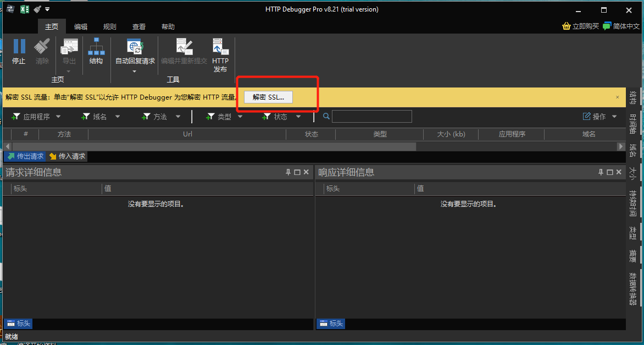Click the 立即购买 shopping basket icon
Viewport: 644px width, 345px height.
pyautogui.click(x=567, y=26)
